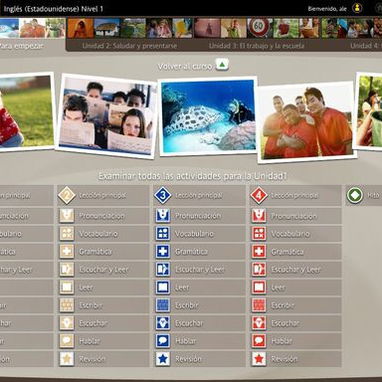The height and width of the screenshot is (382, 382).
Task: Click Lesson 3 Hablar speech bubble icon
Action: 163,341
